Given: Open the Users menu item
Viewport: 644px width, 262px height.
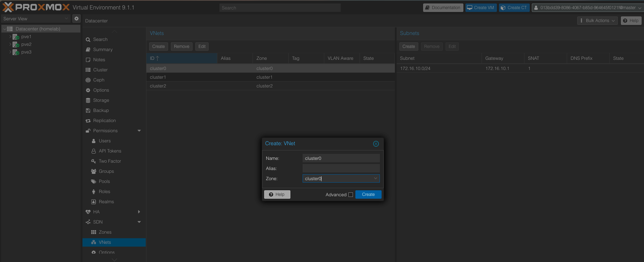Looking at the screenshot, I should [x=114, y=141].
